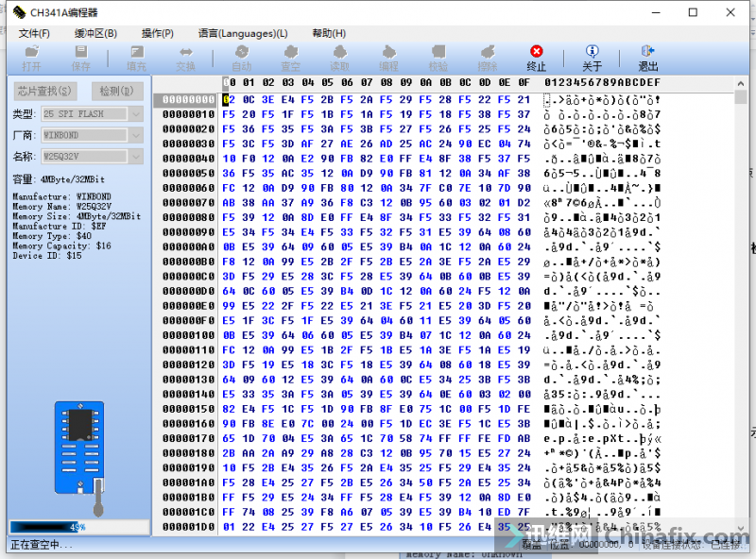Image resolution: width=756 pixels, height=559 pixels.
Task: Click the 打开 (Open) toolbar icon
Action: coord(32,58)
